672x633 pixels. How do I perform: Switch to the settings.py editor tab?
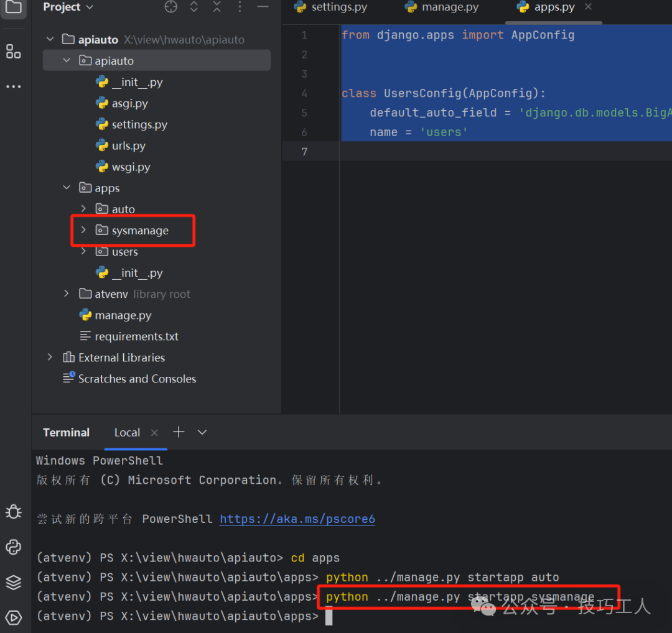pyautogui.click(x=332, y=7)
